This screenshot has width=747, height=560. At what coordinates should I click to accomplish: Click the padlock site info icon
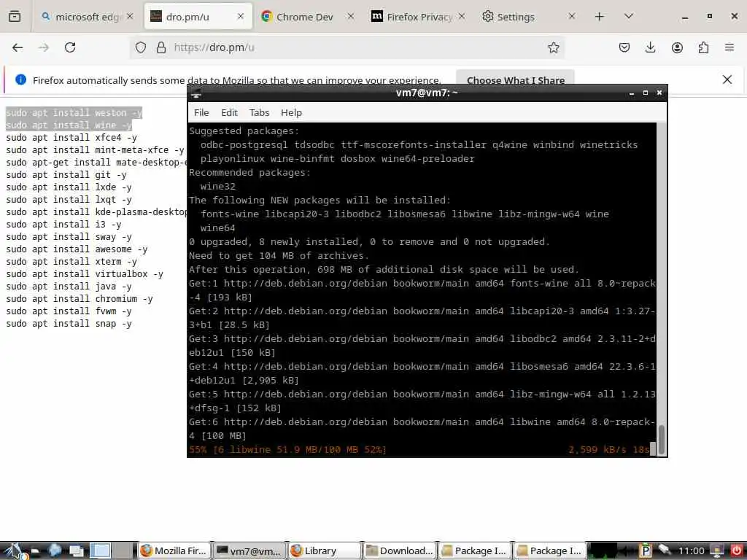[161, 47]
